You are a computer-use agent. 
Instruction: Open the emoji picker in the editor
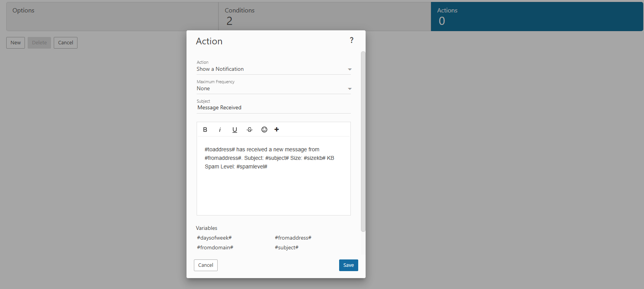(x=264, y=130)
